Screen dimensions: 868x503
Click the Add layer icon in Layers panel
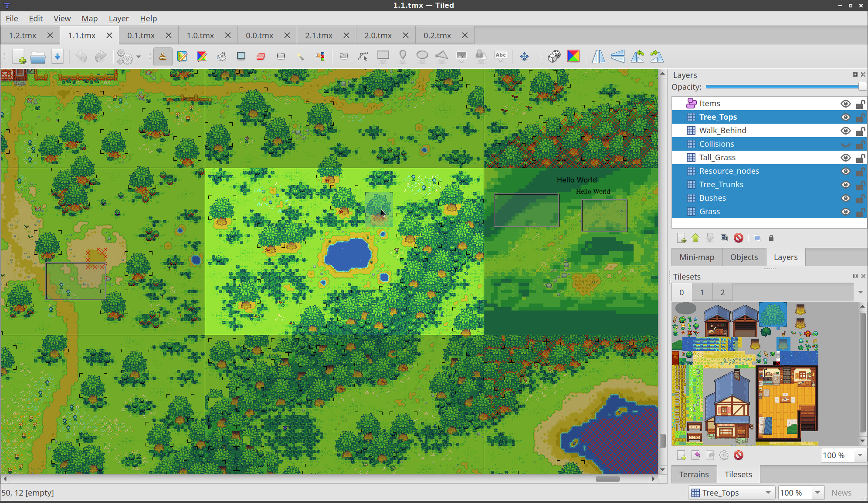(x=681, y=237)
